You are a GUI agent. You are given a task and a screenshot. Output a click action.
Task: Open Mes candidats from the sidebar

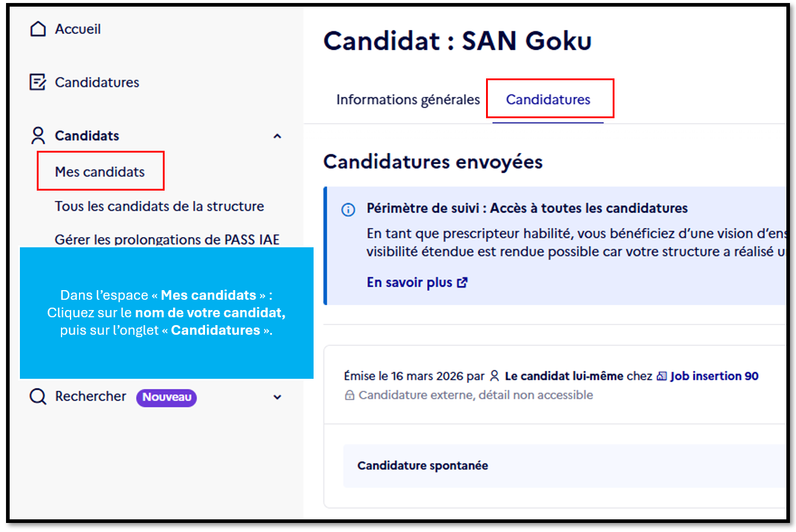click(100, 171)
